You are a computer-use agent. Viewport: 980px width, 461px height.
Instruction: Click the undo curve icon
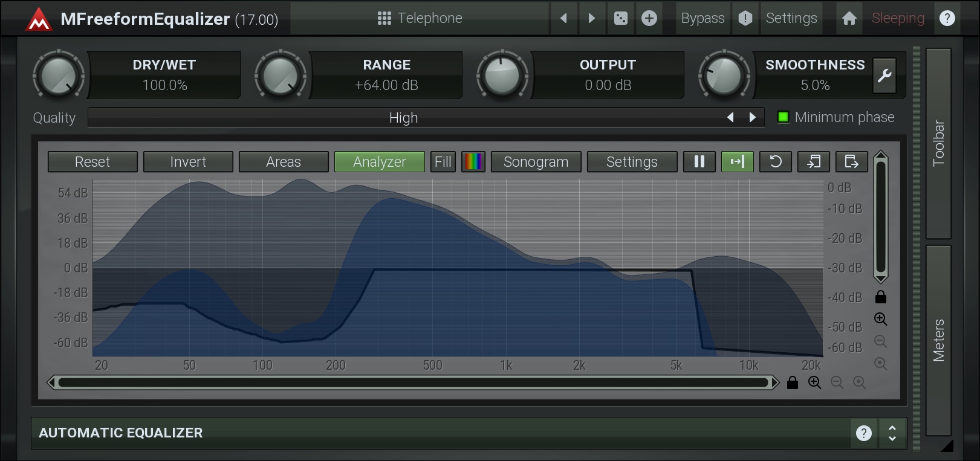tap(776, 162)
